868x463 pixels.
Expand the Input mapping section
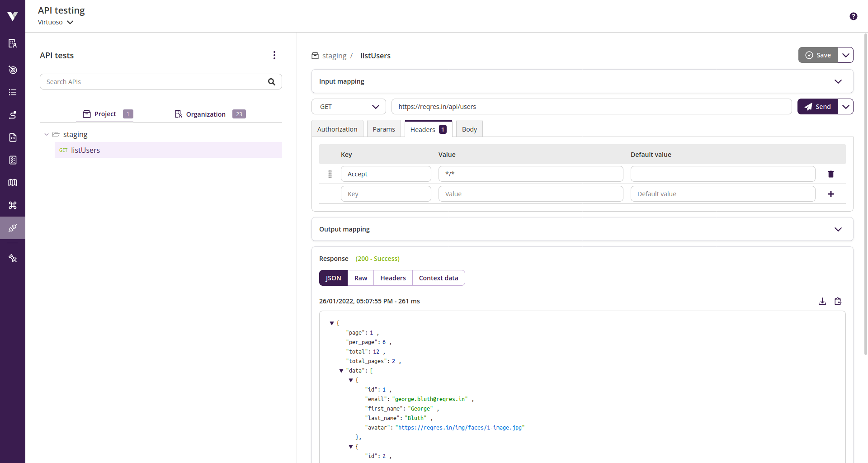(x=839, y=81)
